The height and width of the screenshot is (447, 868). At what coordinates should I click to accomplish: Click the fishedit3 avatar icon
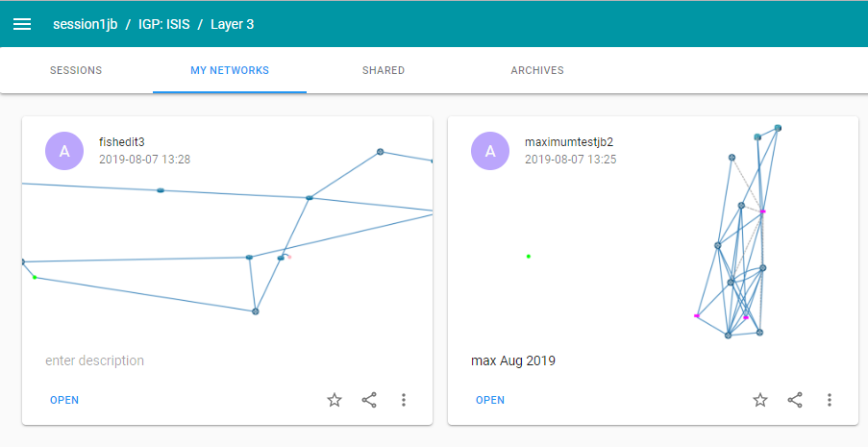(x=64, y=151)
